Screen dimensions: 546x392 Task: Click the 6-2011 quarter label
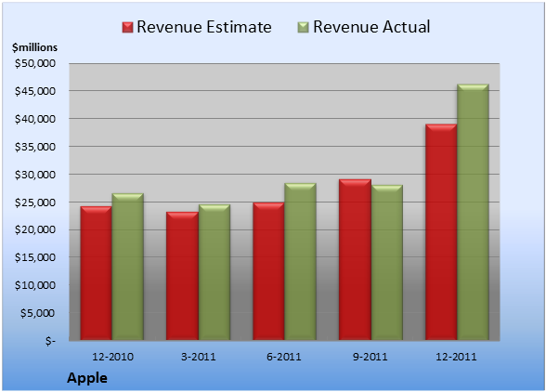(x=284, y=357)
